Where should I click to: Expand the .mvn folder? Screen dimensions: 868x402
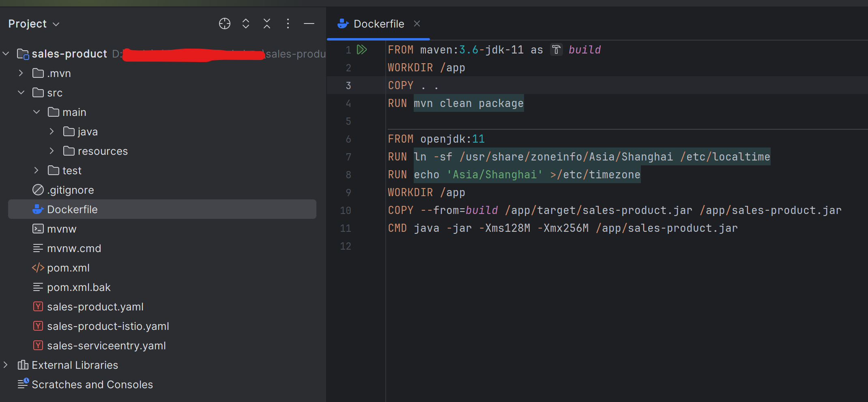click(21, 73)
